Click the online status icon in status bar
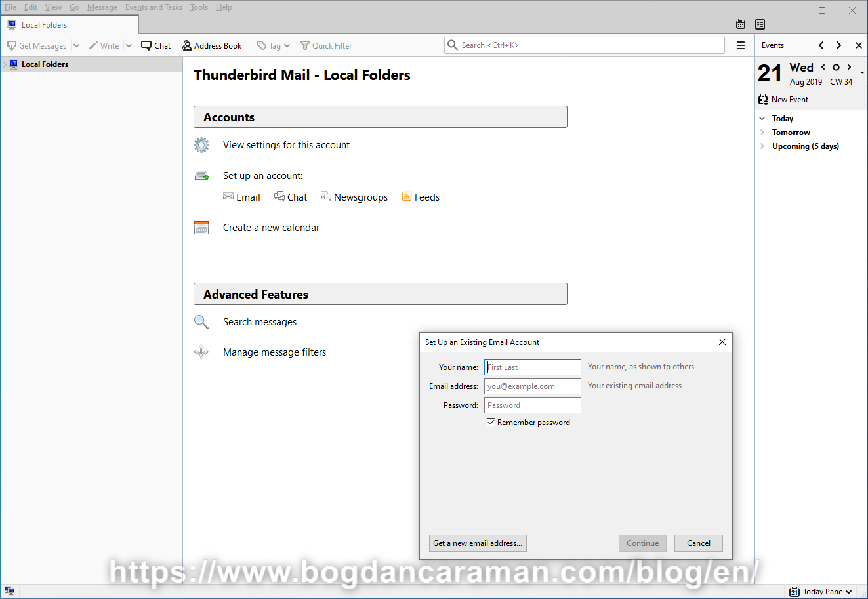This screenshot has width=868, height=599. [9, 591]
